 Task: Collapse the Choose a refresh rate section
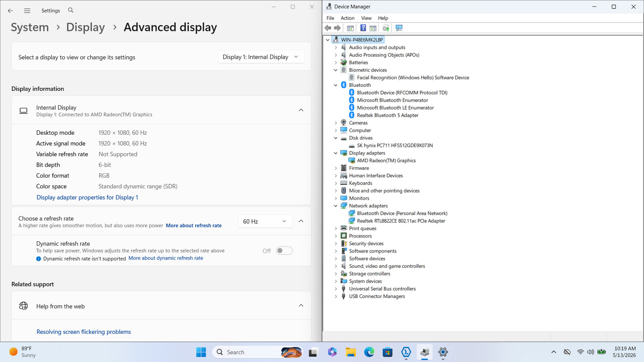[x=301, y=221]
